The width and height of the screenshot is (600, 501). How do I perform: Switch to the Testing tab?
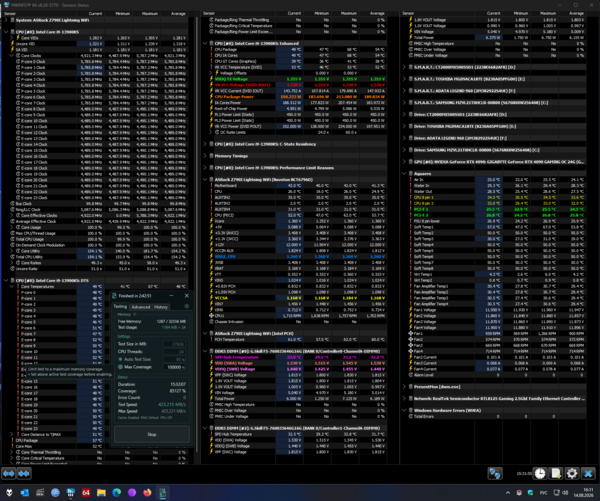(120, 307)
